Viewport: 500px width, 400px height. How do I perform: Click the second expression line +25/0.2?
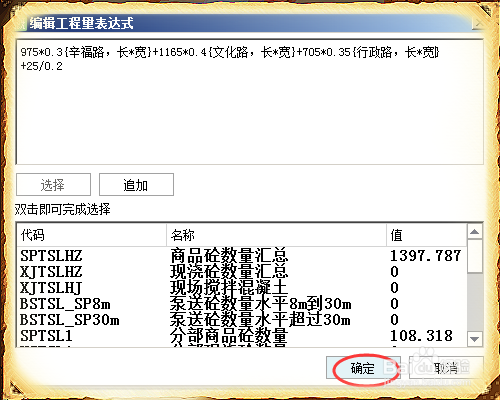click(41, 66)
